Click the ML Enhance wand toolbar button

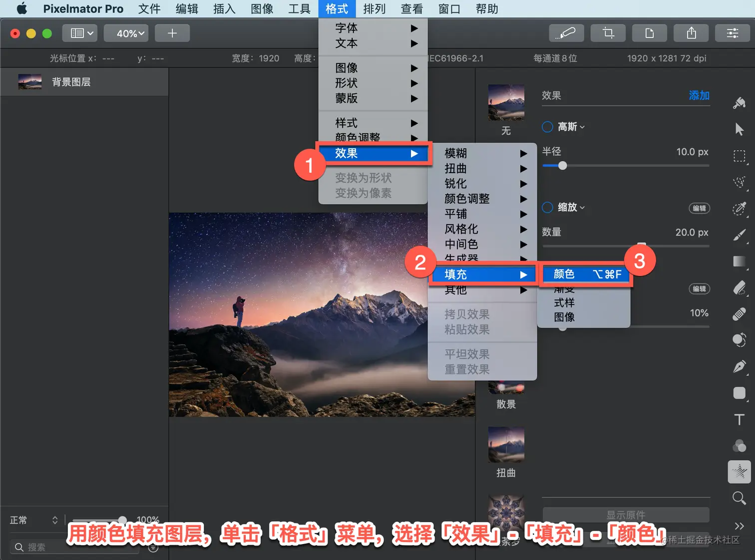pyautogui.click(x=567, y=33)
